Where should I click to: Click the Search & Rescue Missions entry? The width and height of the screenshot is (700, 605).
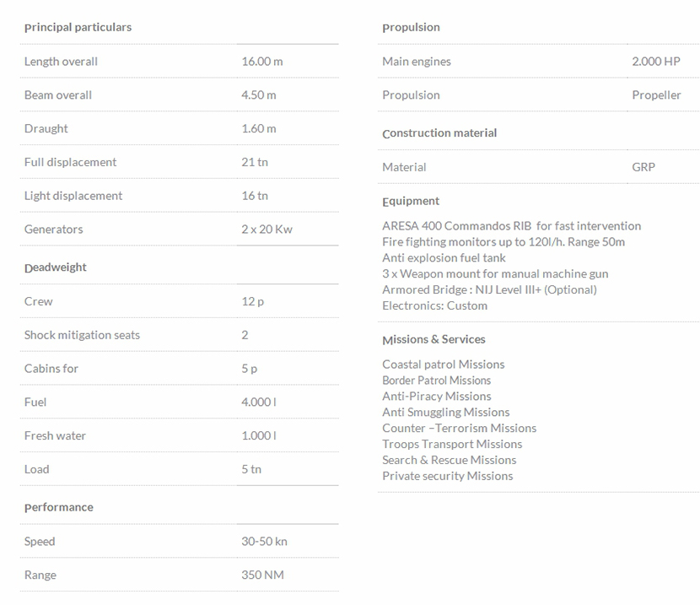point(449,460)
